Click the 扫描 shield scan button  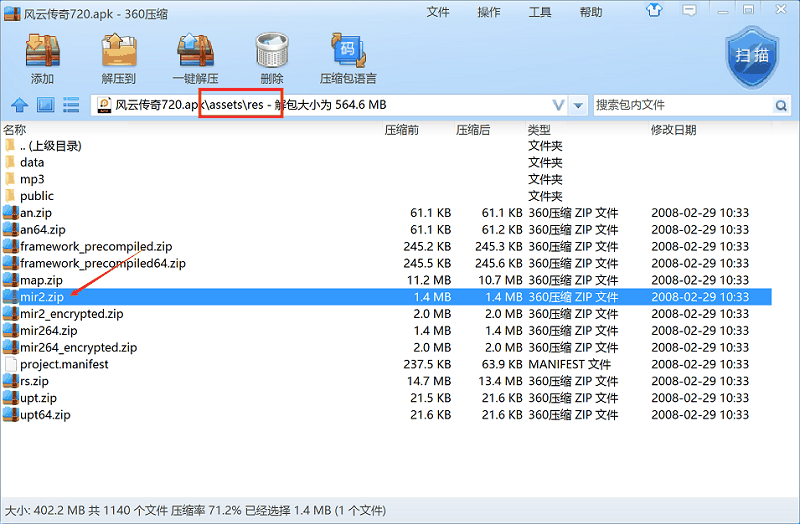click(752, 58)
